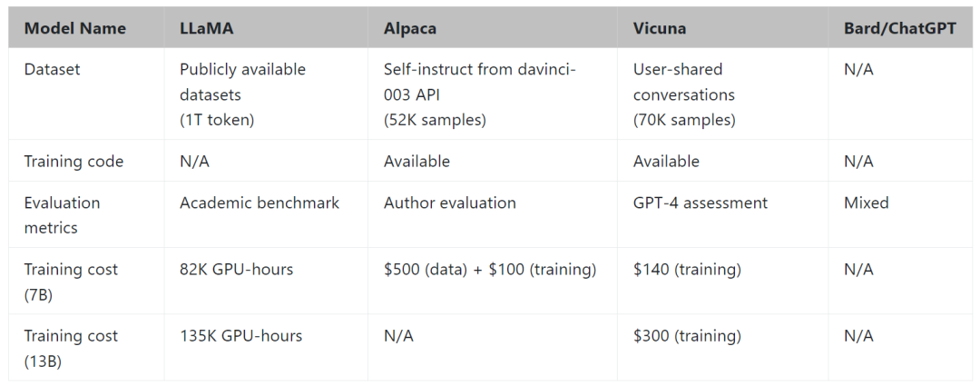This screenshot has height=386, width=980.
Task: Select the GPT-4 assessment cell
Action: click(x=701, y=203)
